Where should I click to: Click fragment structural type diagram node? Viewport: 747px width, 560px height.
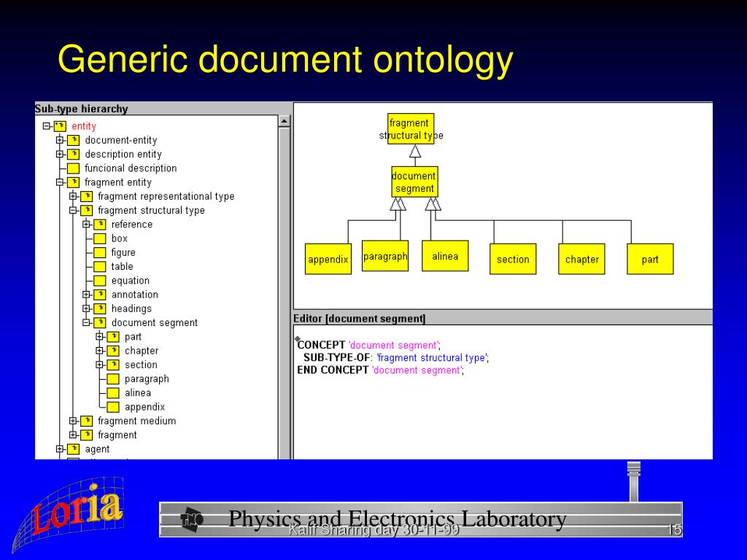coord(411,129)
